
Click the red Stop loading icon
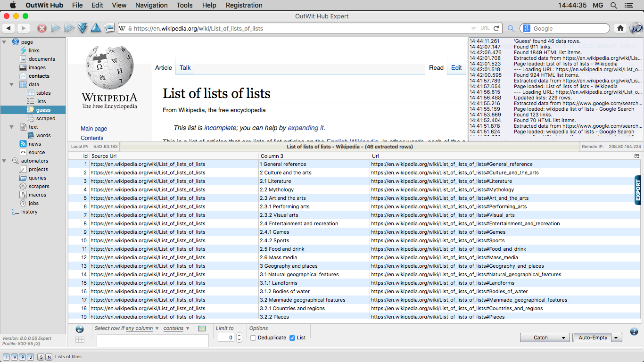[42, 28]
